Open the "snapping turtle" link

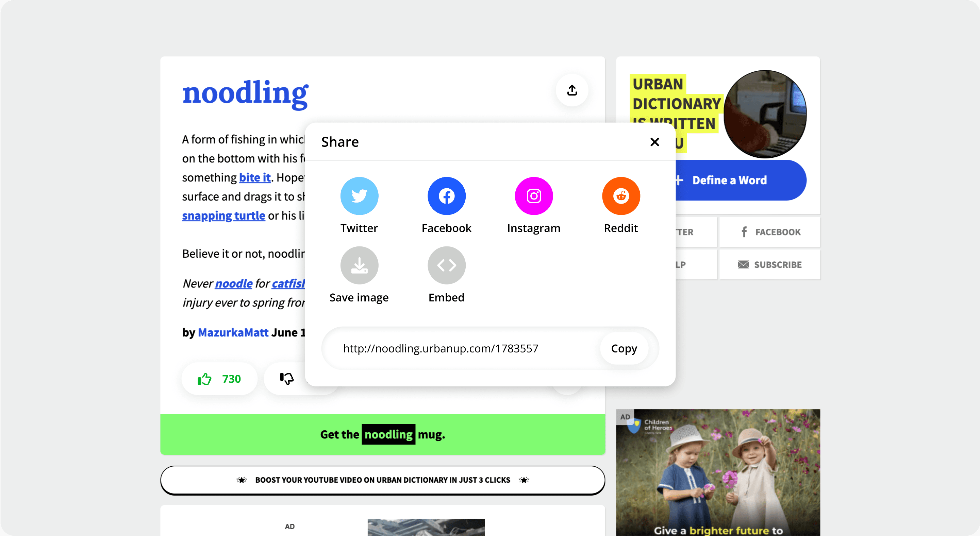click(x=223, y=215)
